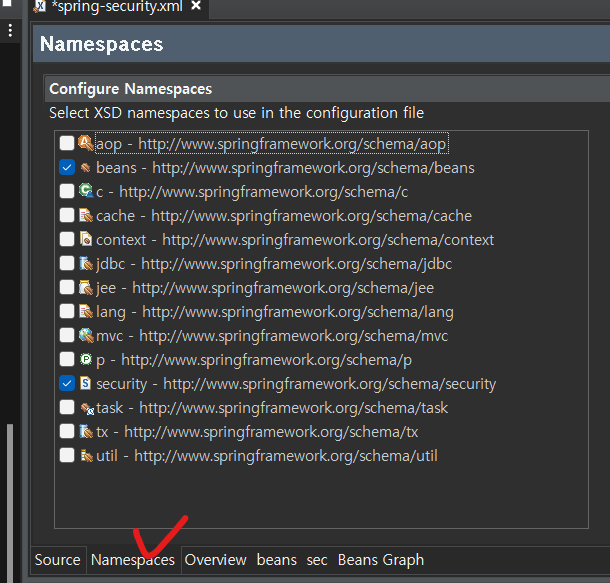The height and width of the screenshot is (583, 610).
Task: Enable the jdbc namespace checkbox
Action: (67, 263)
